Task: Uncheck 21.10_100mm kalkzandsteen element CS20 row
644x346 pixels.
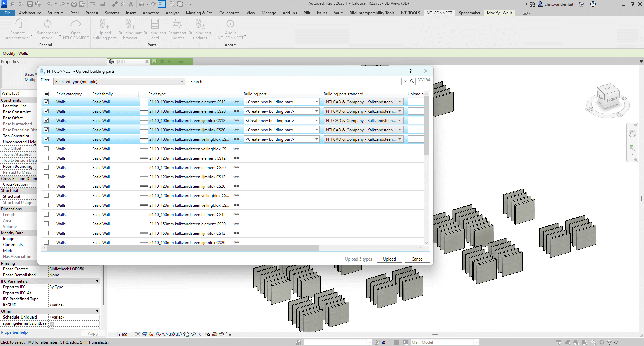Action: (46, 111)
